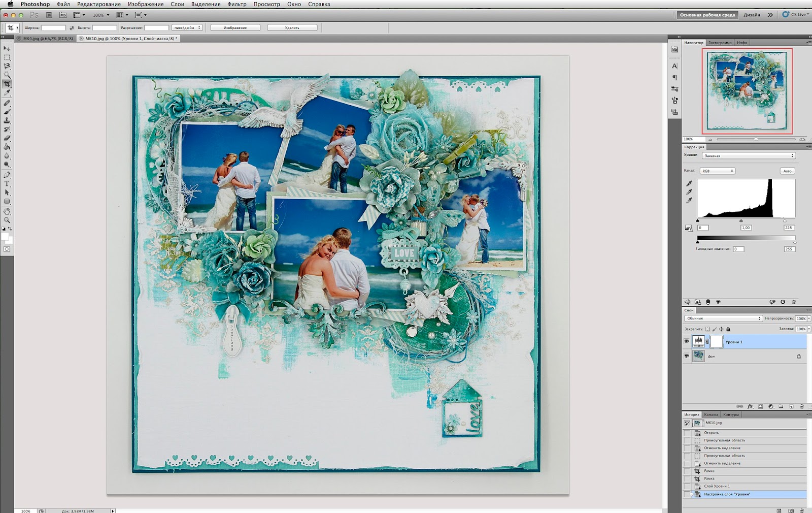Viewport: 812px width, 513px height.
Task: Select the Основная рабочая среда workspace
Action: (x=707, y=15)
